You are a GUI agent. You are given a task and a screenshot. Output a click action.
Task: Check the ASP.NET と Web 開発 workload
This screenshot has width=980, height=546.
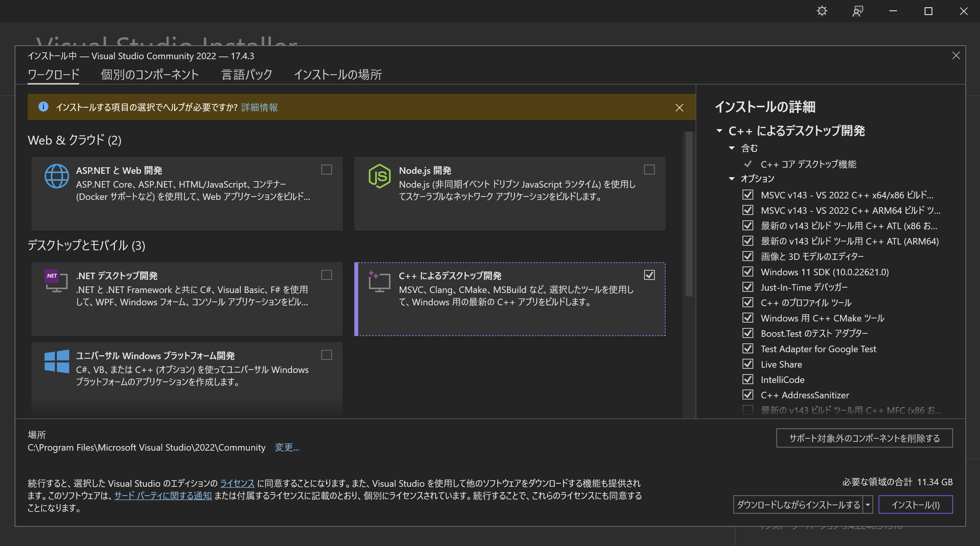point(326,170)
